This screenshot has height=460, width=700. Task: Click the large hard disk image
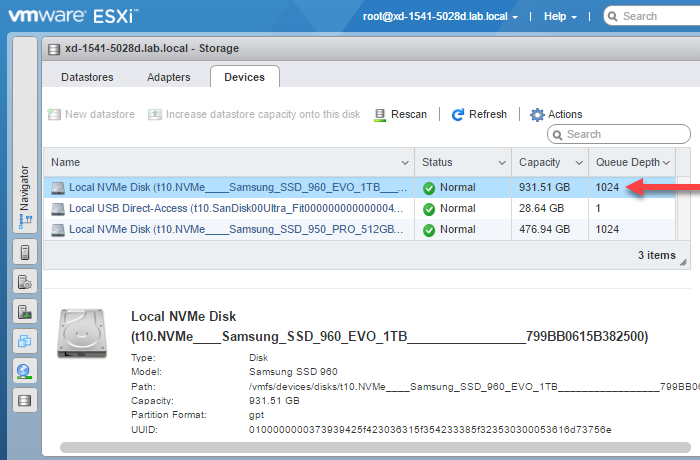click(x=82, y=333)
